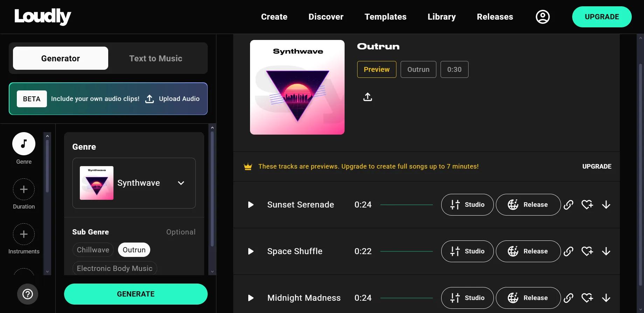Enable Electronic Body Music sub genre

tap(115, 268)
